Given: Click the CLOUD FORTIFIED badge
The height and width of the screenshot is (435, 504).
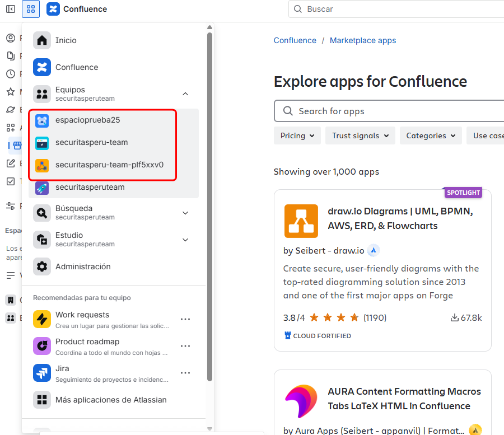Looking at the screenshot, I should 318,336.
